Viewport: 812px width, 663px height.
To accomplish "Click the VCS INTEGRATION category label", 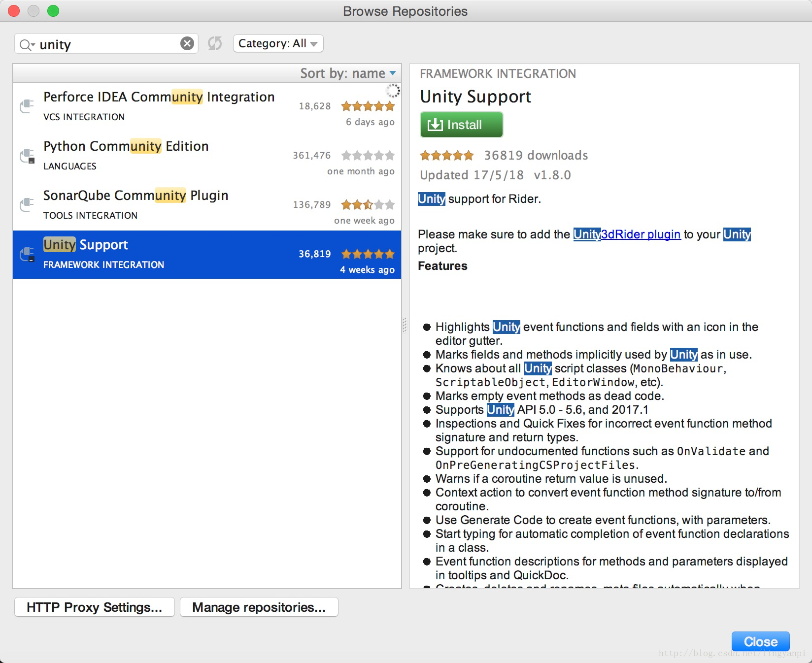I will 84,117.
